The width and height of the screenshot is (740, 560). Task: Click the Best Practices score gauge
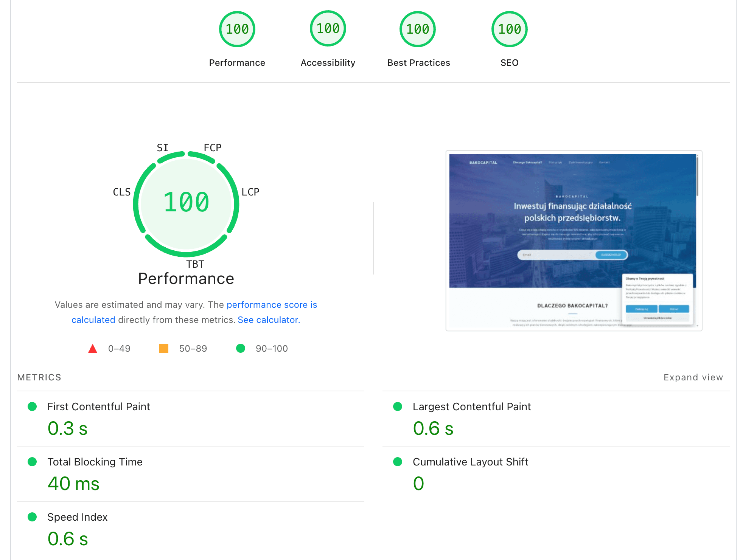418,29
